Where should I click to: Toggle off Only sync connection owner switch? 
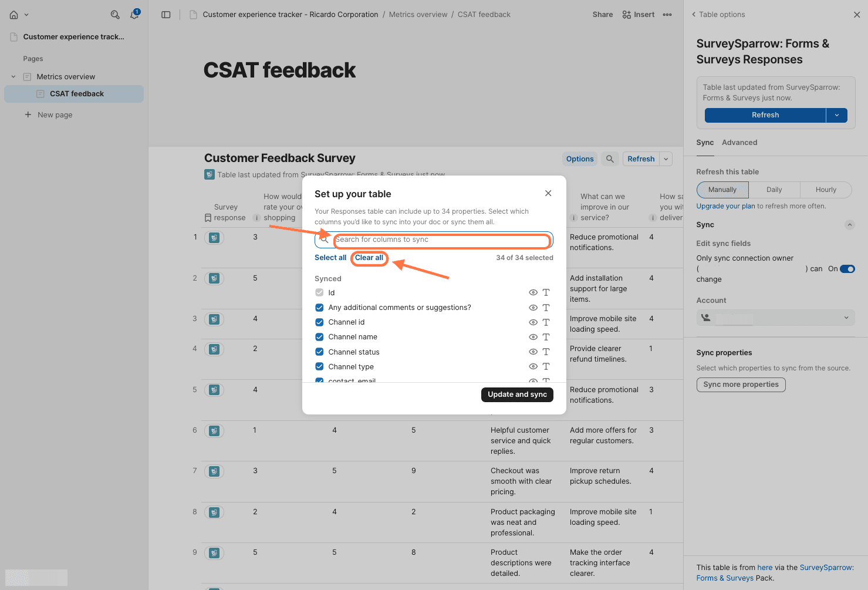coord(847,269)
